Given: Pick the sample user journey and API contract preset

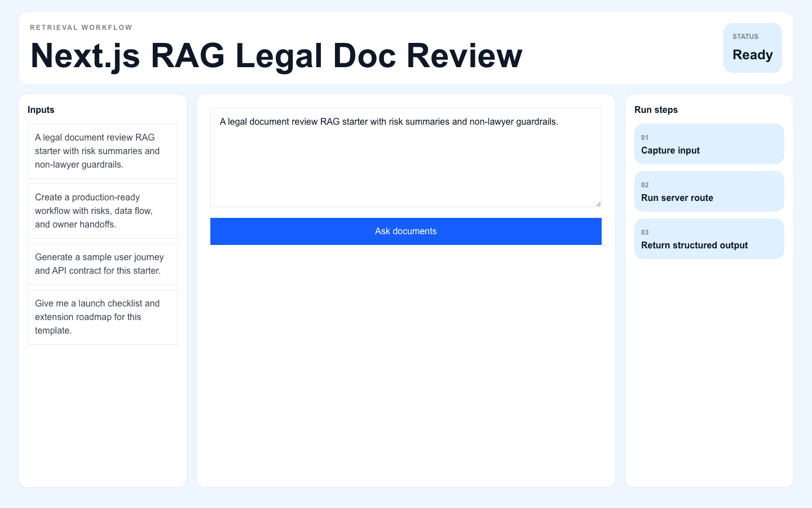Looking at the screenshot, I should (103, 264).
